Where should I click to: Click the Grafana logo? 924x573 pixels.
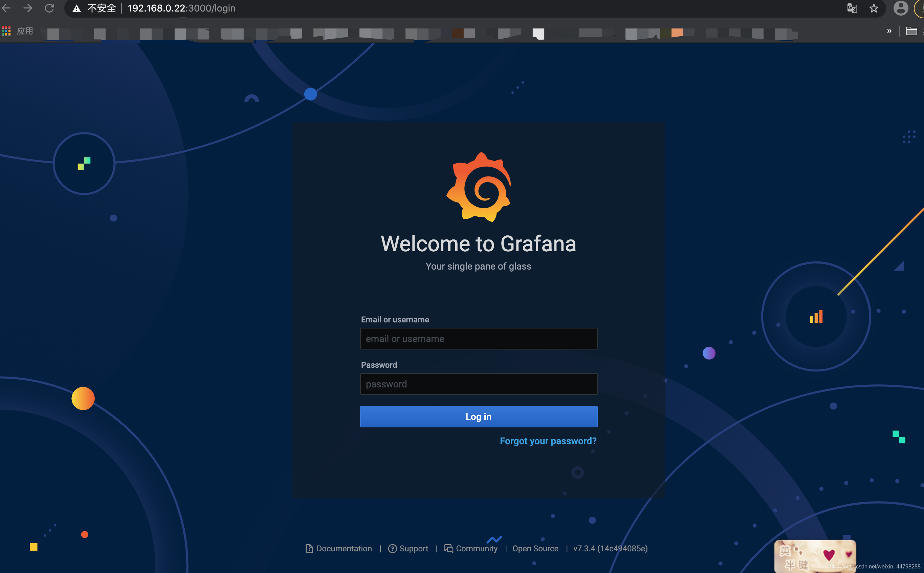[x=479, y=187]
